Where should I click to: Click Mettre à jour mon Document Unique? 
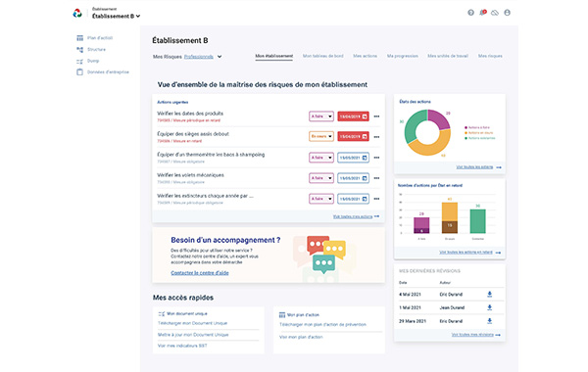(193, 335)
